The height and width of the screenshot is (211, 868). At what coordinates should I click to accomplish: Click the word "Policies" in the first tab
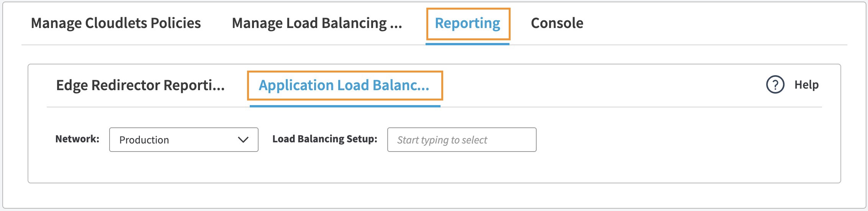click(176, 23)
